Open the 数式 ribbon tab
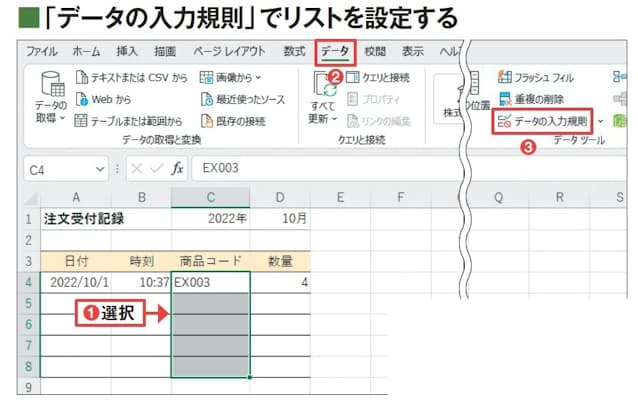638x407 pixels. (294, 51)
